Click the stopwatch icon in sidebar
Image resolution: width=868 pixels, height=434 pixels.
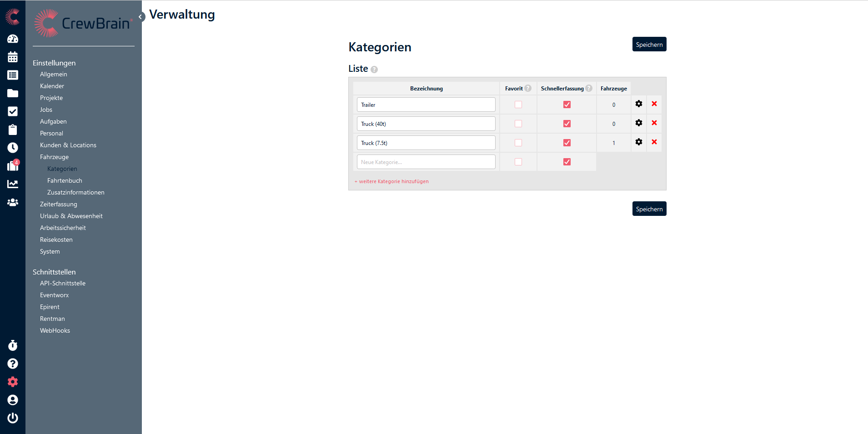[13, 345]
